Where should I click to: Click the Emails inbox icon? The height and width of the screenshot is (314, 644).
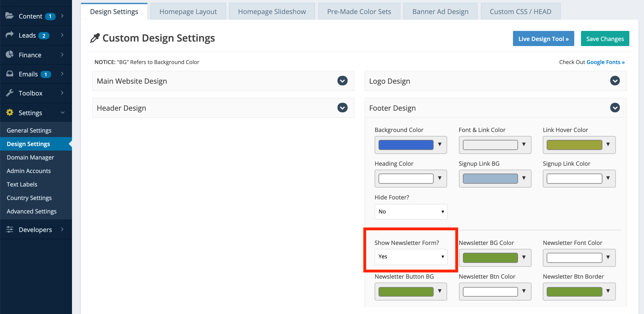coord(10,74)
